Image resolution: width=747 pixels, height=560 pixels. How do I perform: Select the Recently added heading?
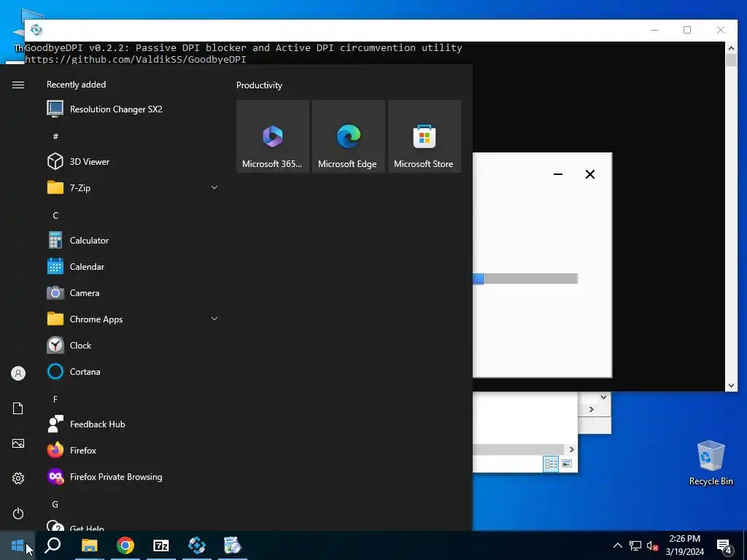(76, 85)
